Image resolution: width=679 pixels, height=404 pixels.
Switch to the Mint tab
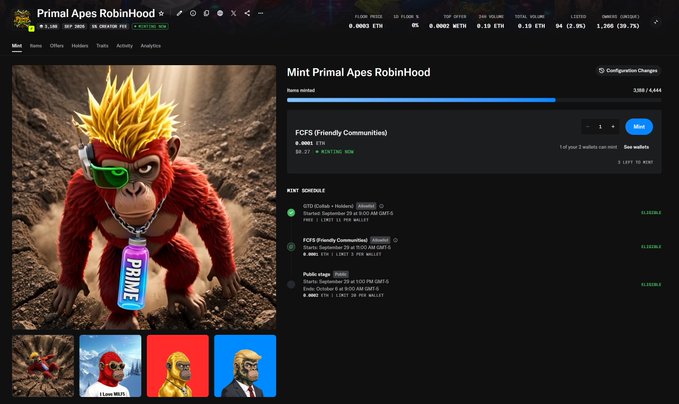17,45
